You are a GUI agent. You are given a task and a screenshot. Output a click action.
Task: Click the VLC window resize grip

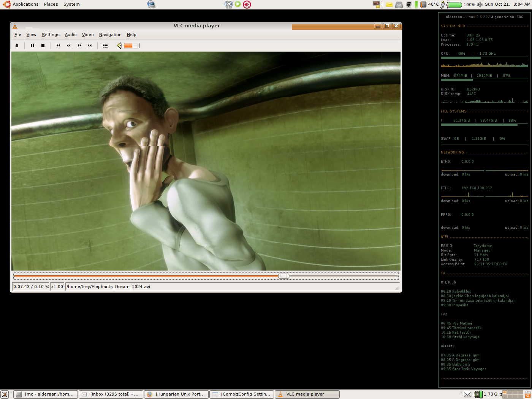(x=398, y=289)
